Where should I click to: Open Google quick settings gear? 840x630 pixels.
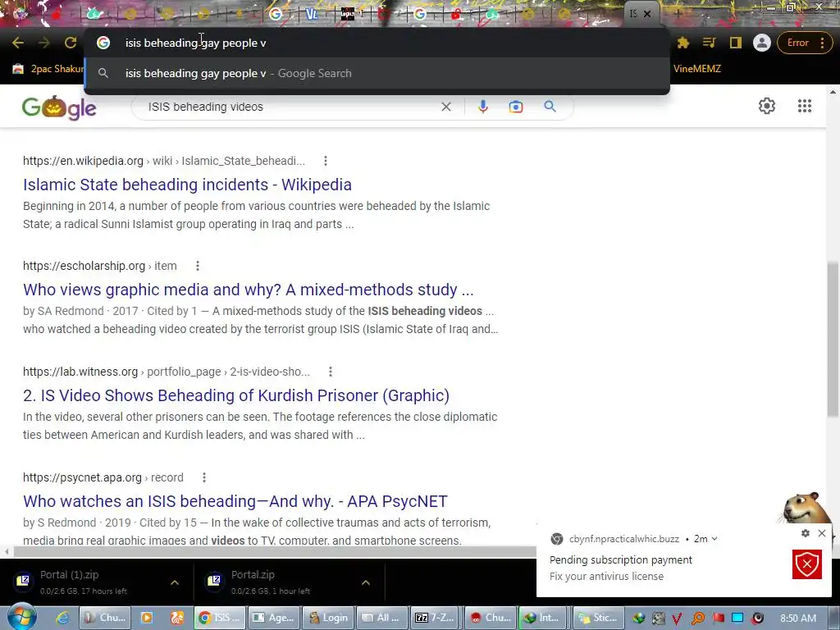click(767, 106)
